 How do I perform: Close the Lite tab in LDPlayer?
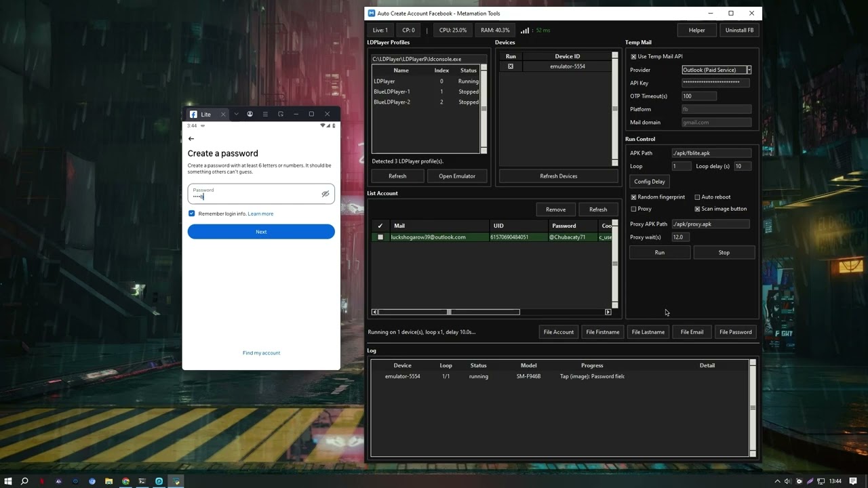pos(223,115)
